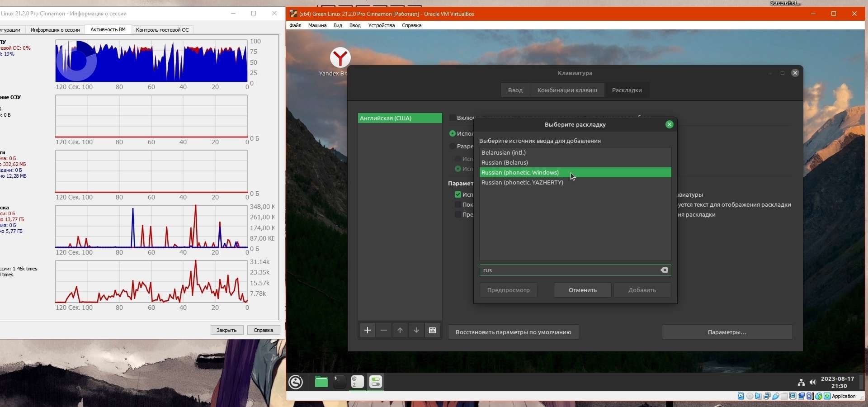868x407 pixels.
Task: Open the System Settings toggle icon in the panel
Action: (x=376, y=382)
